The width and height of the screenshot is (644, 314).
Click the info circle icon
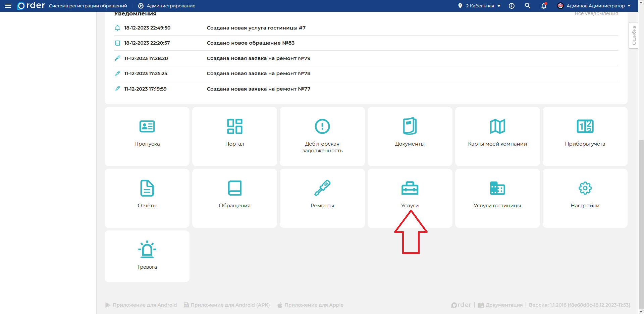coord(512,6)
